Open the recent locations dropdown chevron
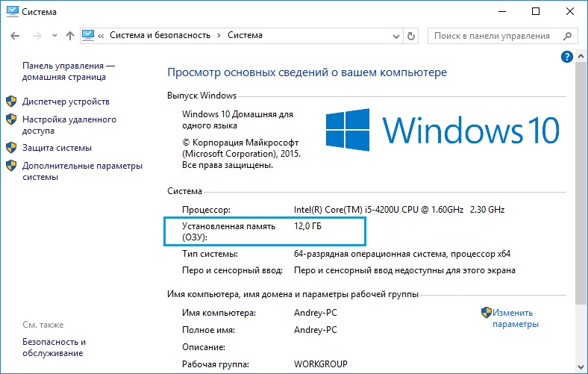 click(x=54, y=36)
